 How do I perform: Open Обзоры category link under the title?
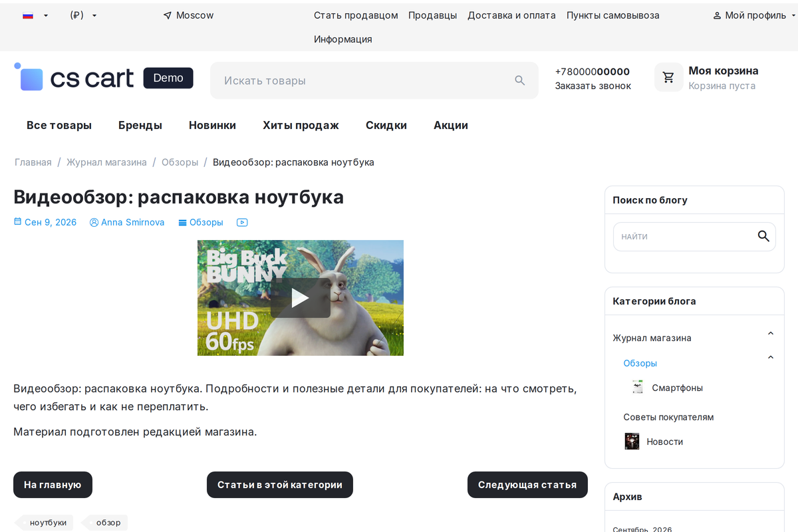pos(206,222)
